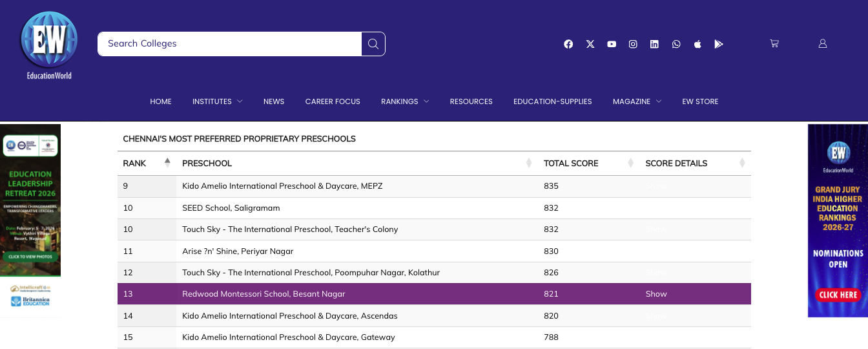Image resolution: width=868 pixels, height=349 pixels.
Task: Open the YouTube channel icon
Action: pos(612,44)
